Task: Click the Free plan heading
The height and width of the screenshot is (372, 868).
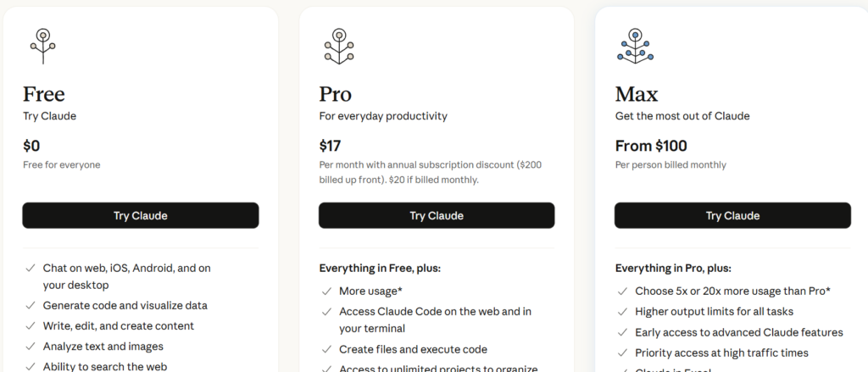Action: click(x=44, y=93)
